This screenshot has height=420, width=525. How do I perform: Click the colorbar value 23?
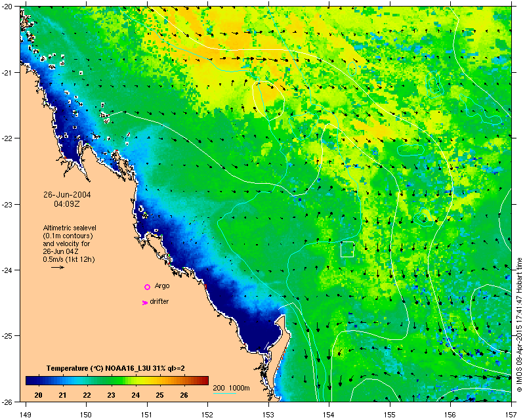tap(111, 395)
